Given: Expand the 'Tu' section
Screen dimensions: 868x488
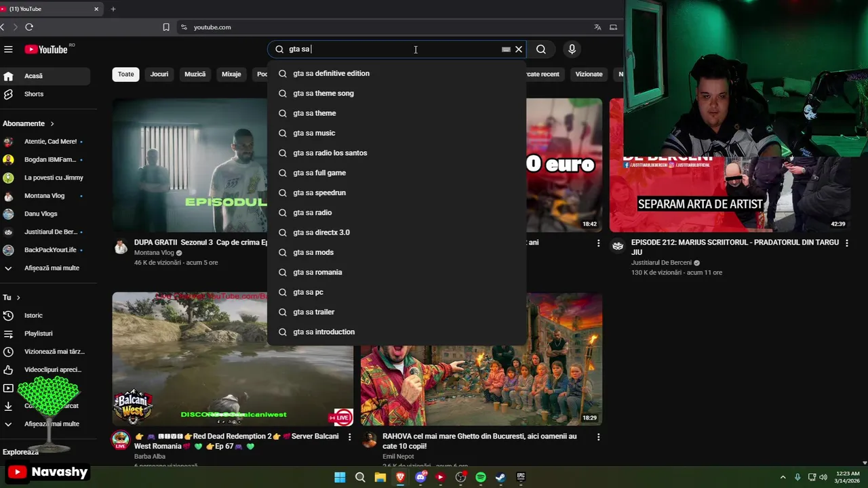Looking at the screenshot, I should pos(12,298).
